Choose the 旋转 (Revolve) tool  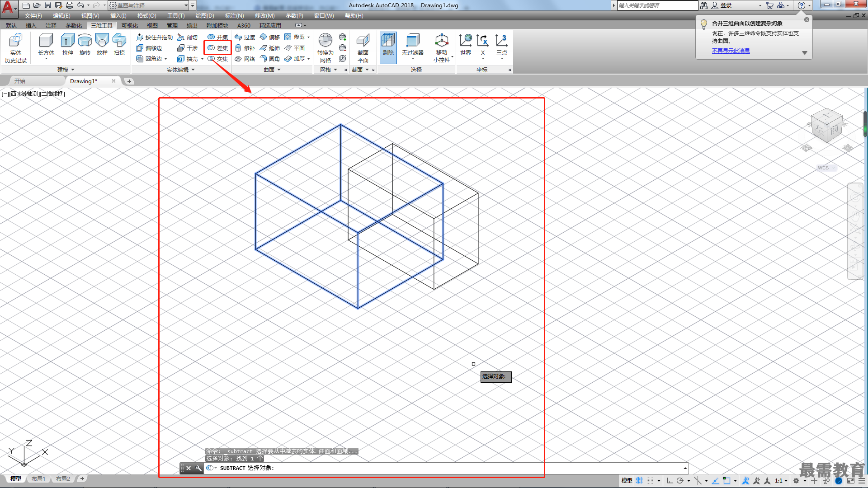click(85, 45)
